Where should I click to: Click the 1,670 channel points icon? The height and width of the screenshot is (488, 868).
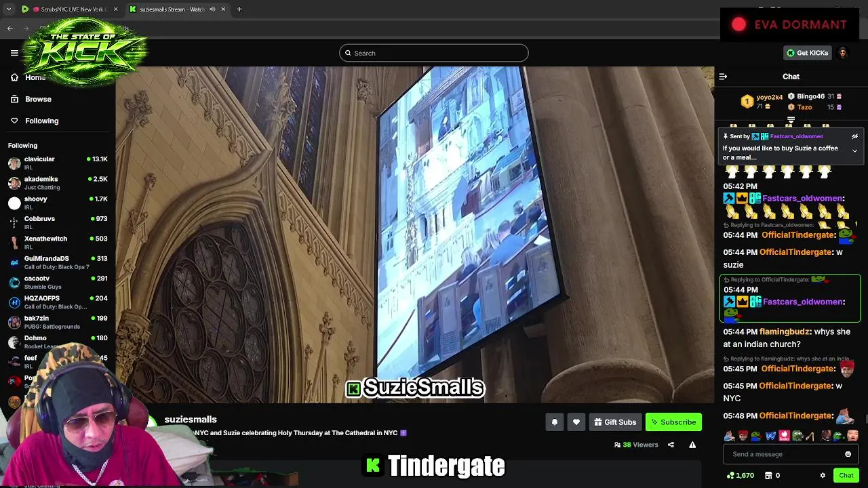[730, 476]
